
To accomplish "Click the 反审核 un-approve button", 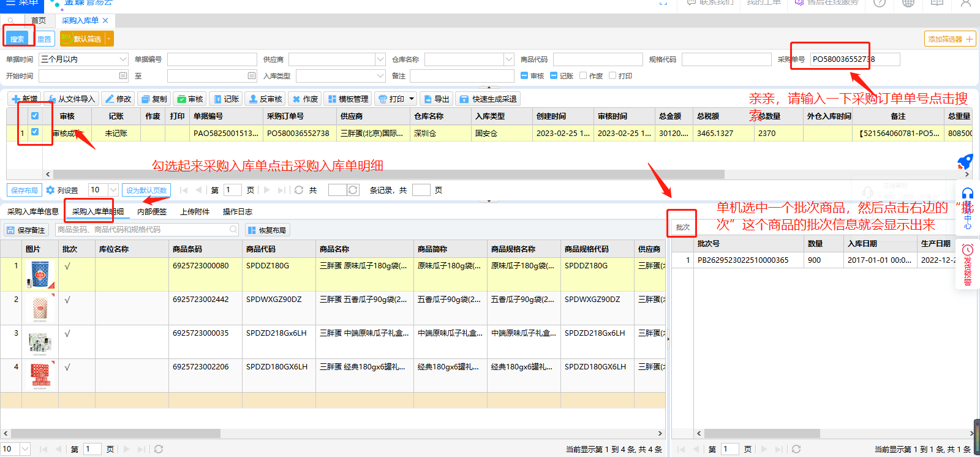I will pos(265,99).
